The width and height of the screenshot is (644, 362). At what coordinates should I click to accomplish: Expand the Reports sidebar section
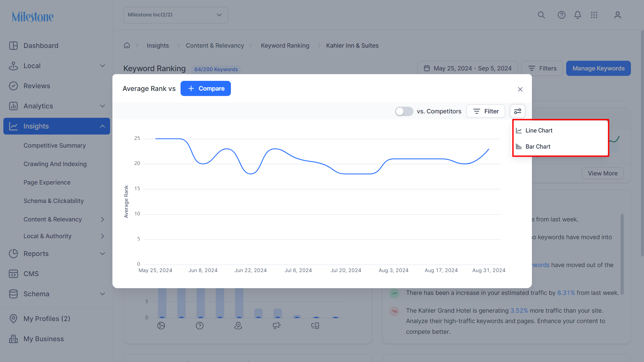(103, 254)
